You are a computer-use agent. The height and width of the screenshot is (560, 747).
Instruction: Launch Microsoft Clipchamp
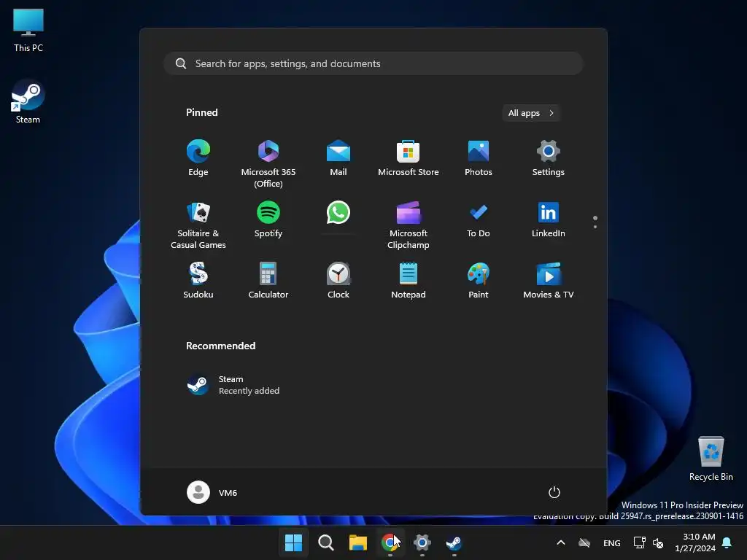tap(409, 225)
